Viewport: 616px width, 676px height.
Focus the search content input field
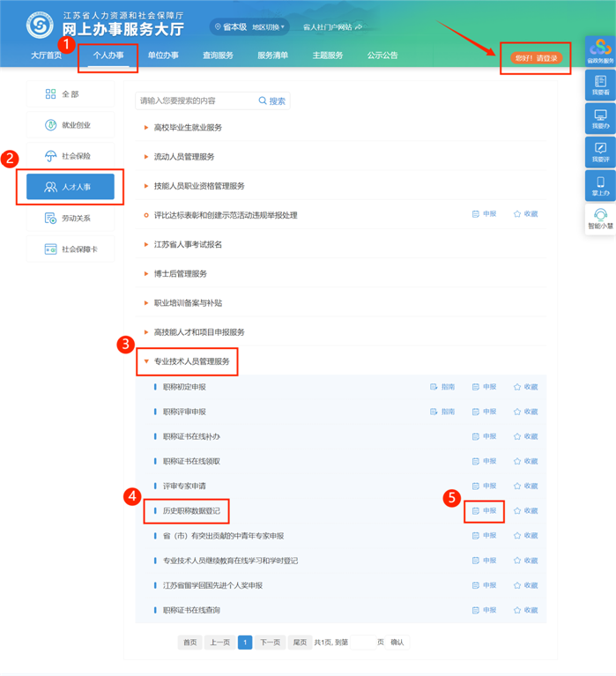click(197, 100)
